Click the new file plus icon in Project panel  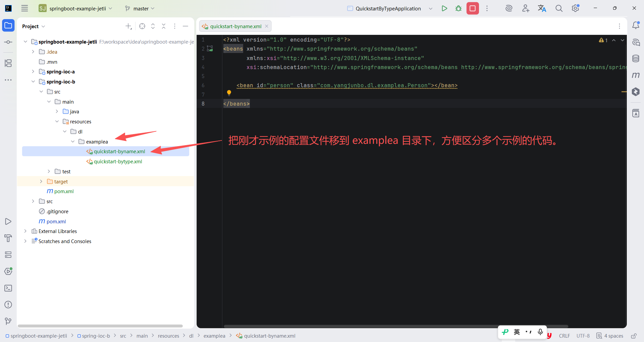click(128, 26)
